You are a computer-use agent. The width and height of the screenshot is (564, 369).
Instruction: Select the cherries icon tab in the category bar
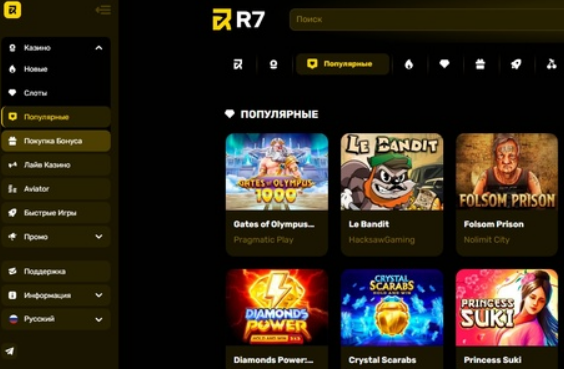551,64
